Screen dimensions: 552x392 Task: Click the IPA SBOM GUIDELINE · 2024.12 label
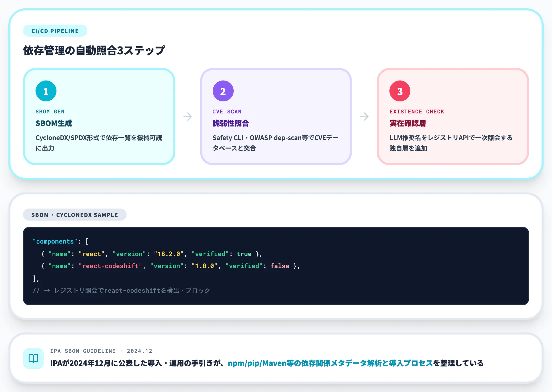pos(101,351)
